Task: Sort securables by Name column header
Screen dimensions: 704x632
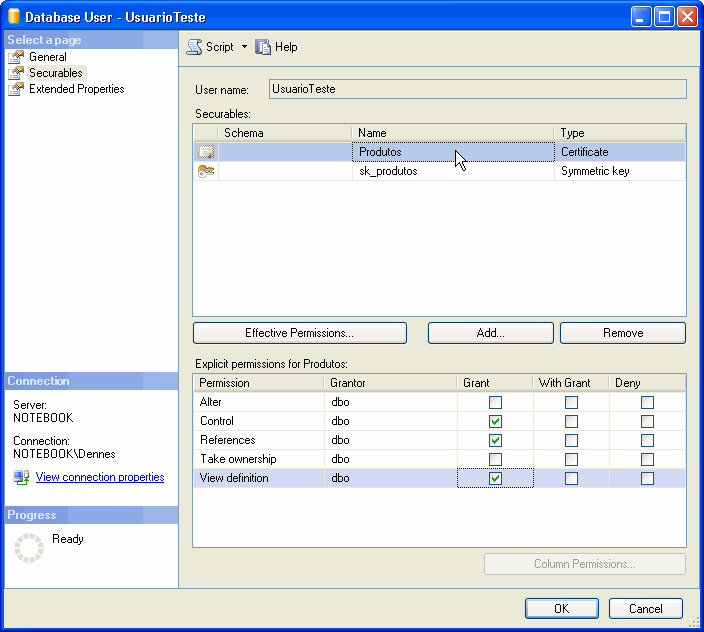Action: point(452,133)
